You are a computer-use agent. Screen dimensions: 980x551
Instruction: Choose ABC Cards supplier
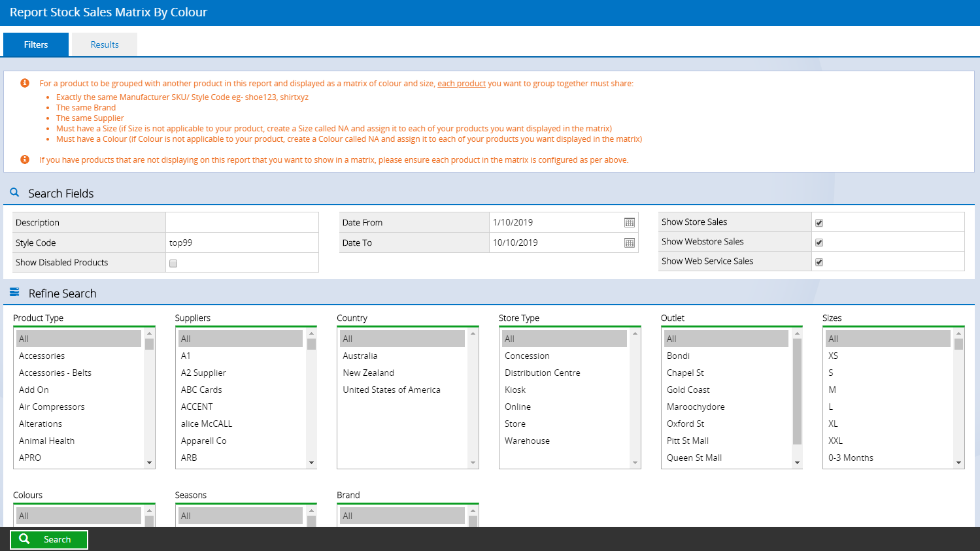240,390
